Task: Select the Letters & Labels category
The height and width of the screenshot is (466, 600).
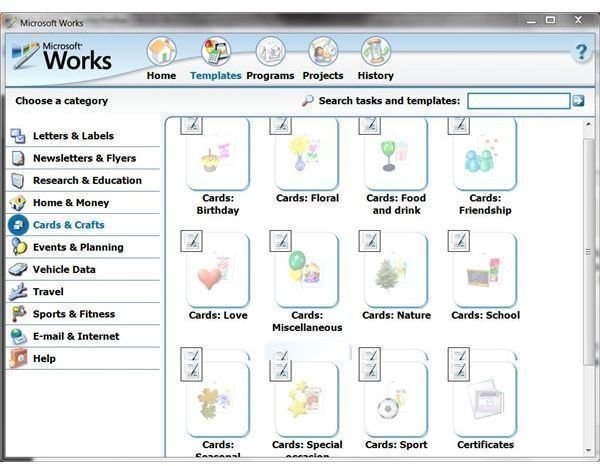Action: pyautogui.click(x=73, y=136)
